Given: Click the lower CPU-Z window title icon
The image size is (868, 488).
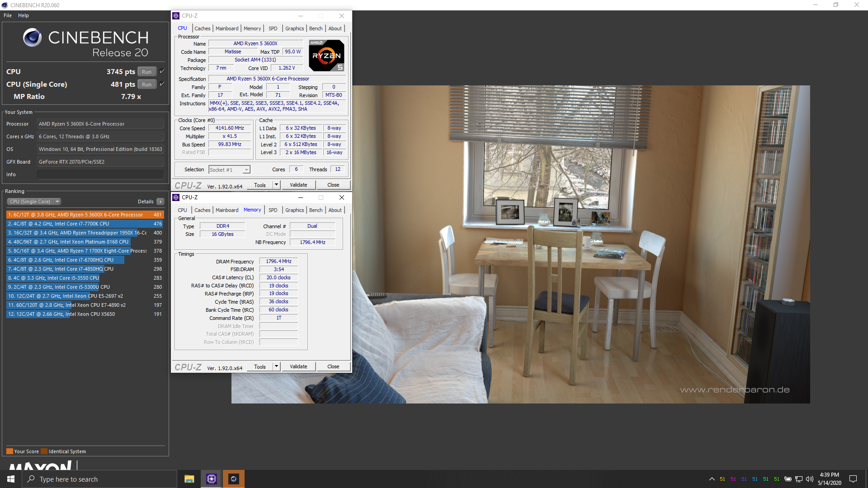Looking at the screenshot, I should click(176, 197).
